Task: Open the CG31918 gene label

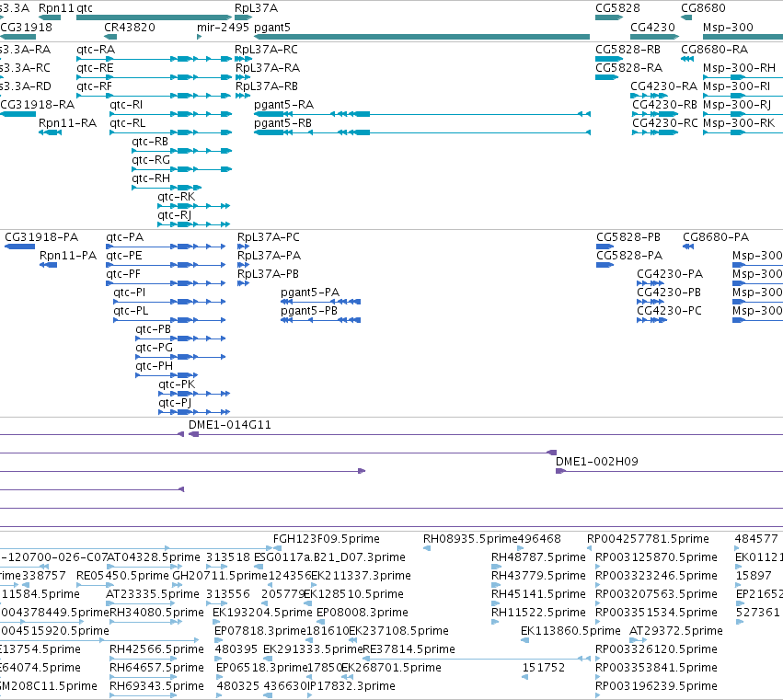Action: [27, 28]
